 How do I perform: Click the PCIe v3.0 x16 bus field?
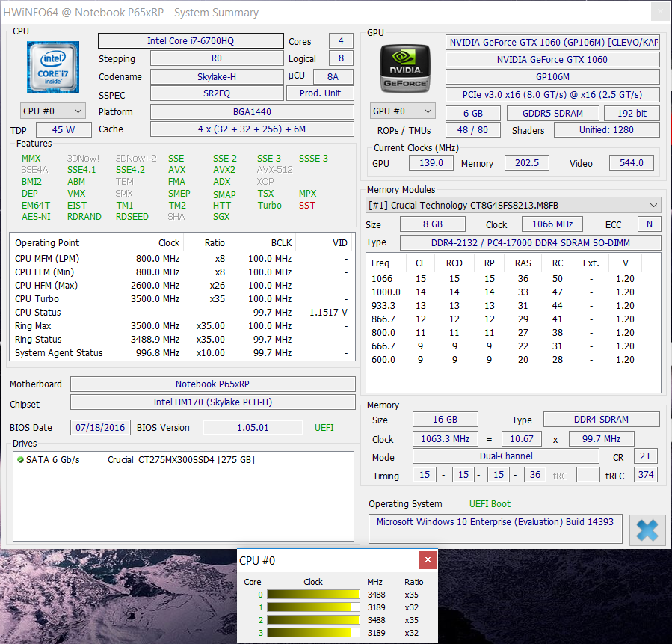[x=552, y=95]
